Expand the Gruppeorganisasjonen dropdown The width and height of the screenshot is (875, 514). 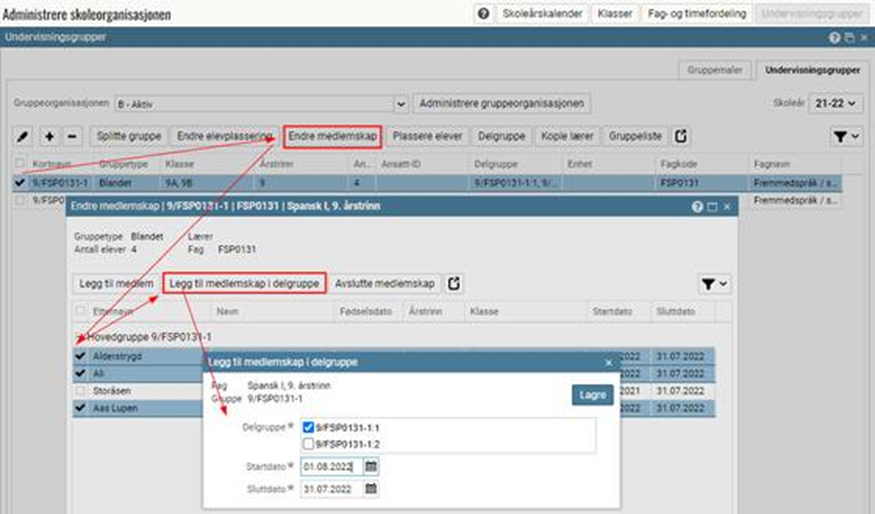401,103
